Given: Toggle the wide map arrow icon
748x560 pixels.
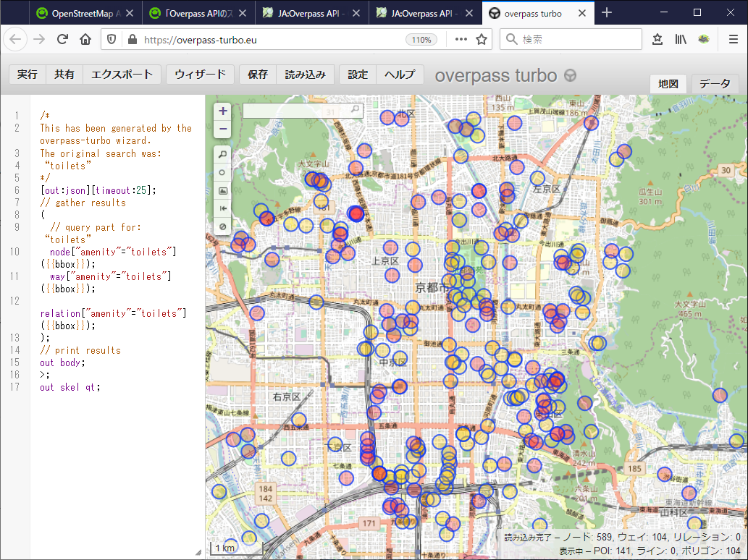Looking at the screenshot, I should tap(223, 208).
